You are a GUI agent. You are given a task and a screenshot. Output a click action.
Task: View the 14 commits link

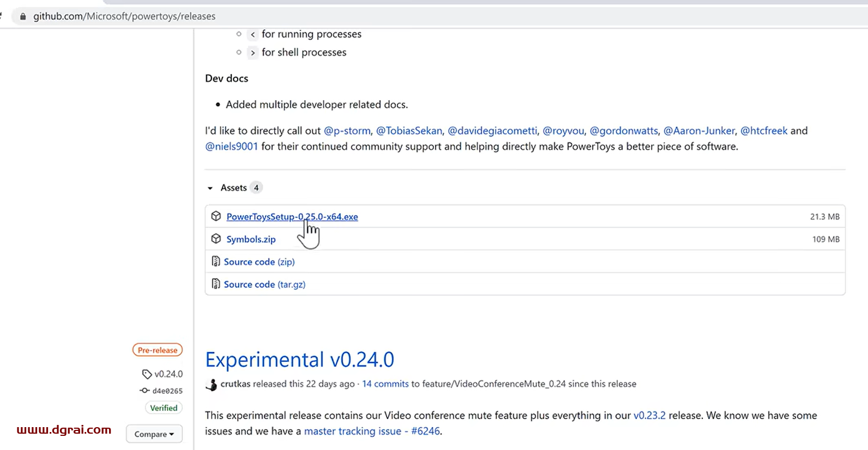pos(385,384)
